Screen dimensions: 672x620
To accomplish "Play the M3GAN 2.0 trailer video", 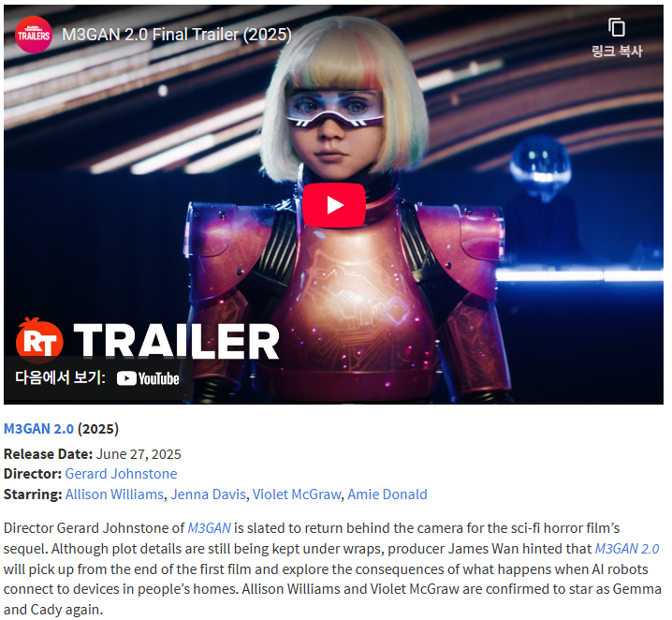I will pos(334,205).
